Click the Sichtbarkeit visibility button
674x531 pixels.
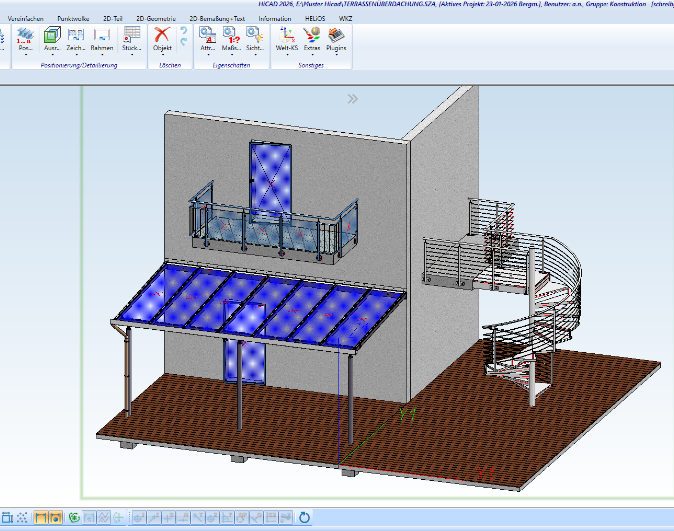click(255, 38)
